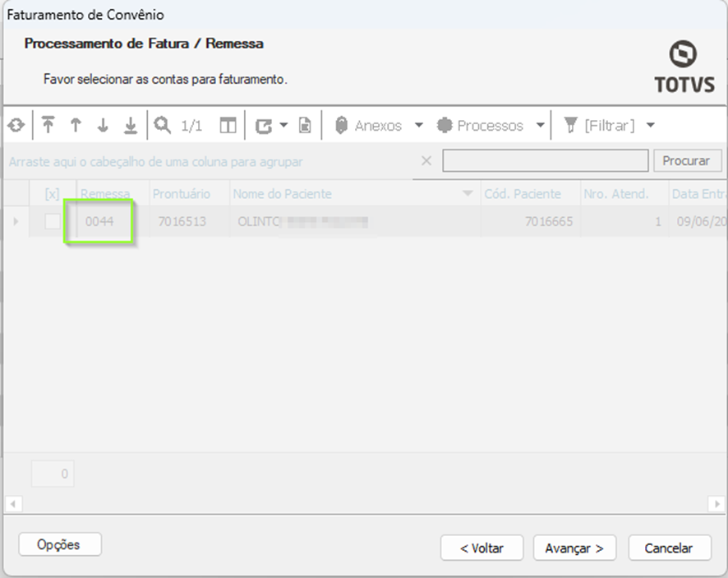Image resolution: width=728 pixels, height=578 pixels.
Task: Click the Filtrar funnel icon
Action: coord(570,125)
